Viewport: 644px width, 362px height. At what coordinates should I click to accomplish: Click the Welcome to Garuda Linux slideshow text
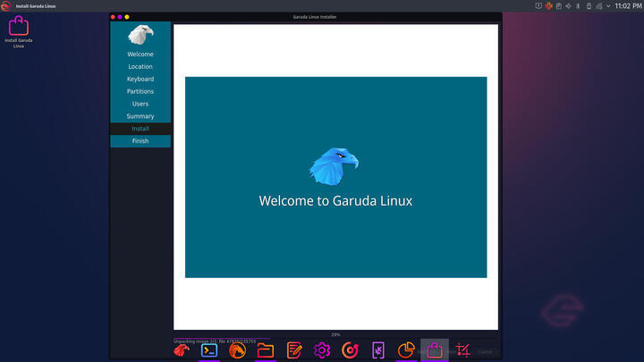tap(335, 201)
